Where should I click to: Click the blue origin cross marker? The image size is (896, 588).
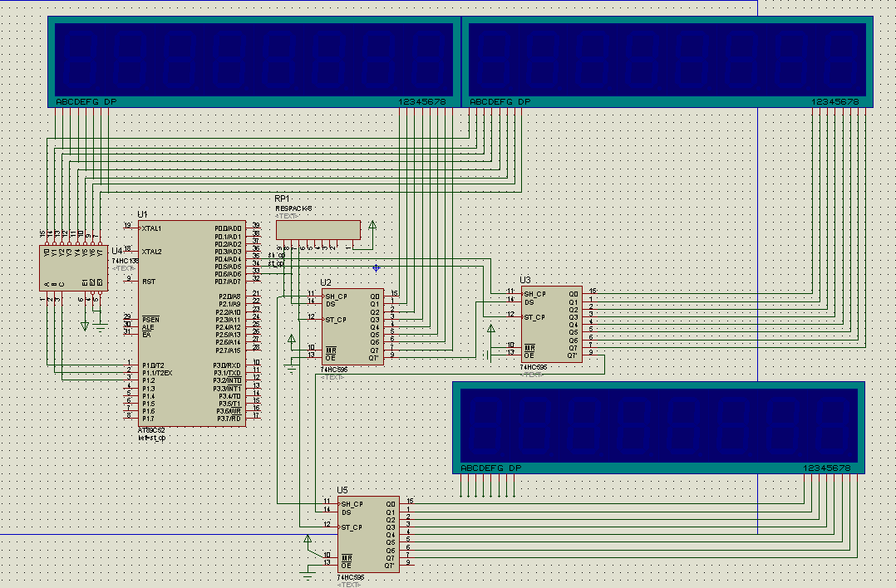[376, 267]
